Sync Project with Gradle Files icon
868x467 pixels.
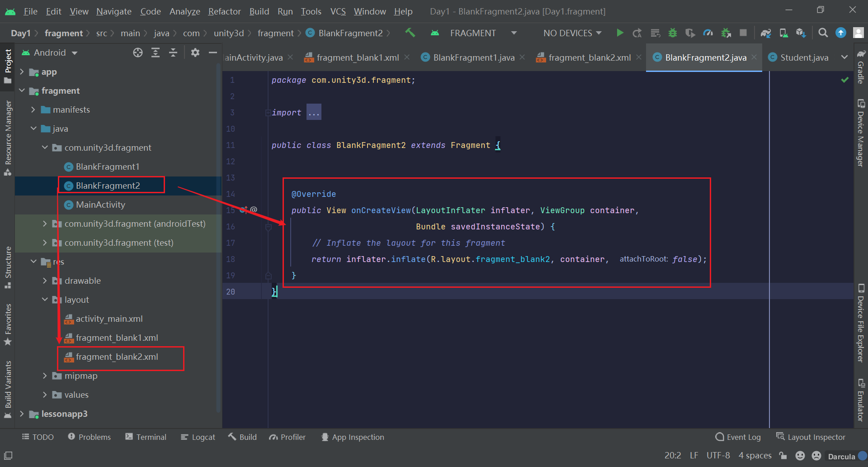pos(766,33)
